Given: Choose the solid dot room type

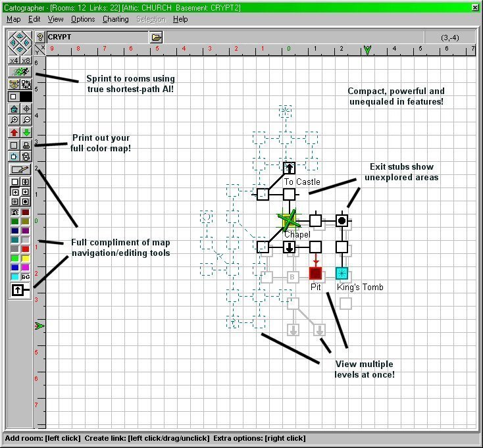Looking at the screenshot, I should (25, 202).
